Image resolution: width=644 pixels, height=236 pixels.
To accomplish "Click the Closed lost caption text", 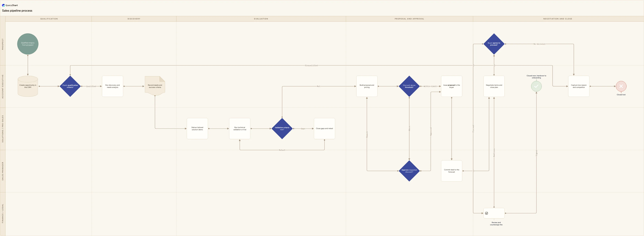I will pos(621,95).
